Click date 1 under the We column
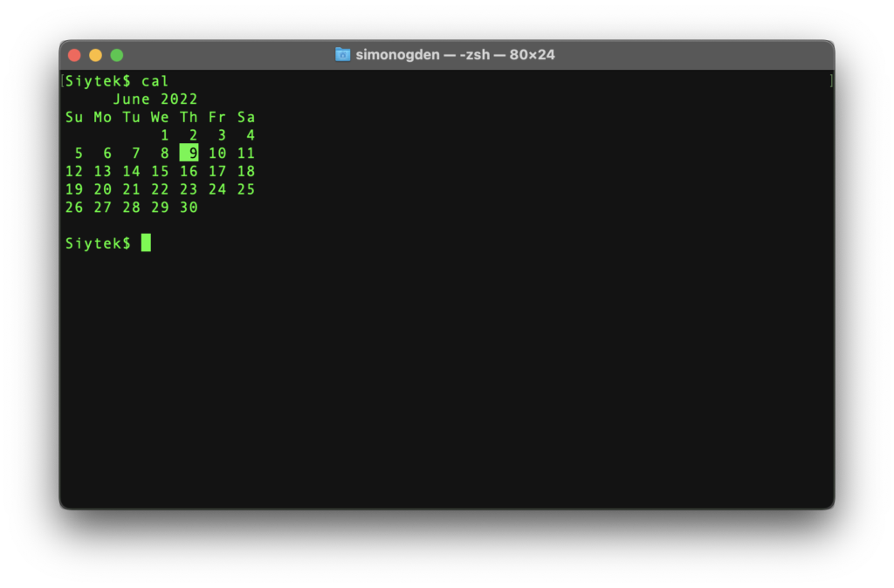The height and width of the screenshot is (588, 894). click(165, 135)
